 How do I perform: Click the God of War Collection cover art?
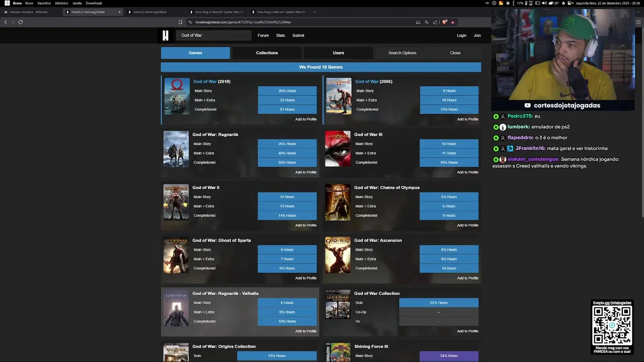338,305
